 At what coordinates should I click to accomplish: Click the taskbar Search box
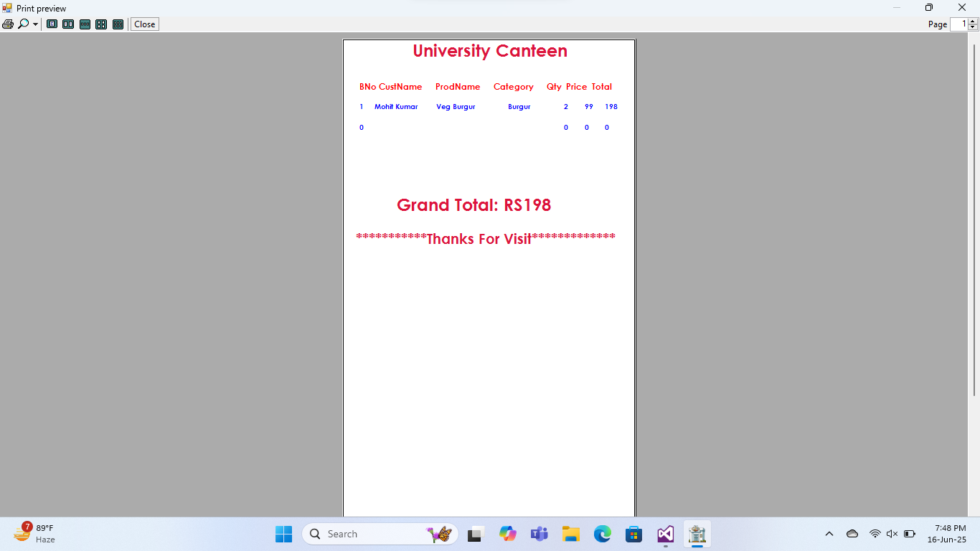coord(380,534)
